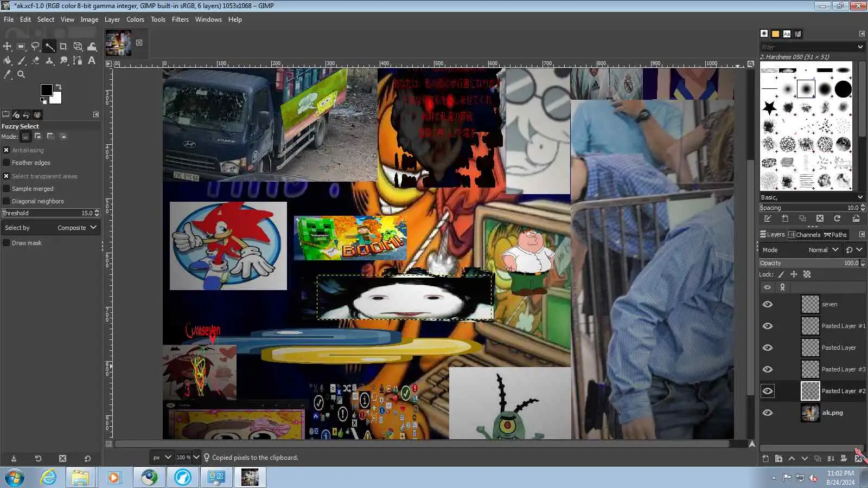Select the Warp Transform tool
The width and height of the screenshot is (868, 488).
[x=92, y=47]
